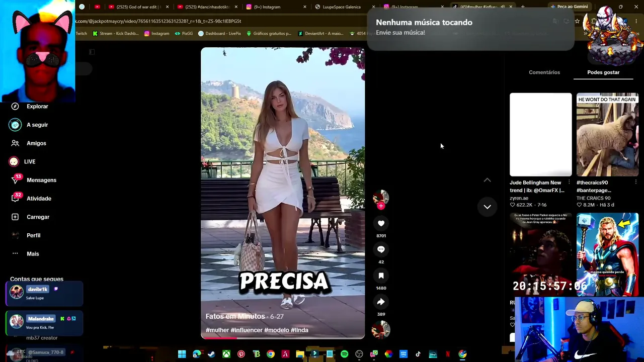Open the TikTok taskbar icon
The height and width of the screenshot is (362, 644).
[x=418, y=354]
